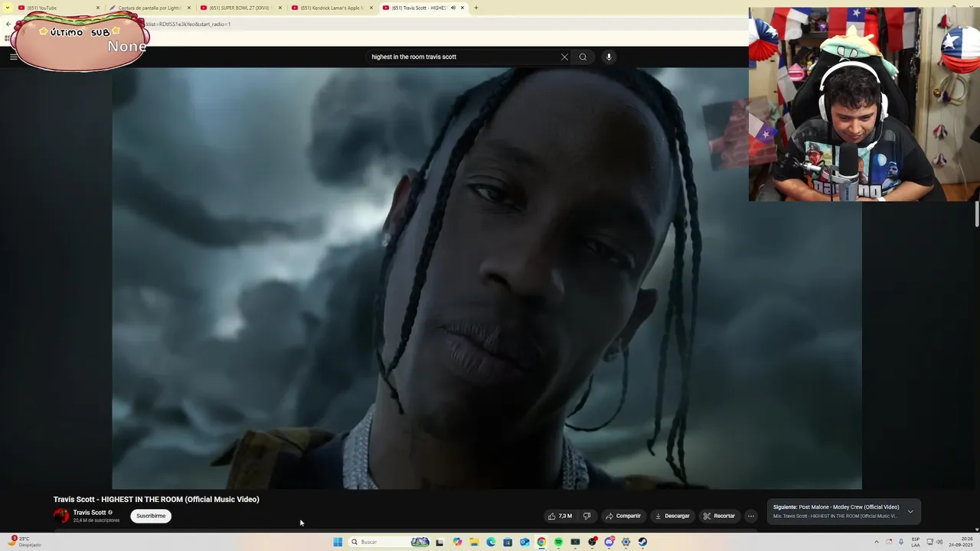Open Task View on the taskbar
The height and width of the screenshot is (551, 980).
click(439, 542)
